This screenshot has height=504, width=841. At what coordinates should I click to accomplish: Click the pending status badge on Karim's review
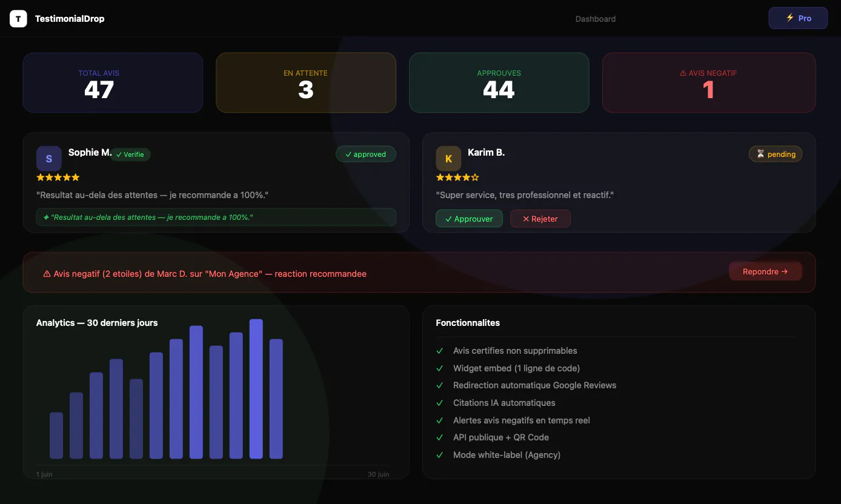coord(776,154)
